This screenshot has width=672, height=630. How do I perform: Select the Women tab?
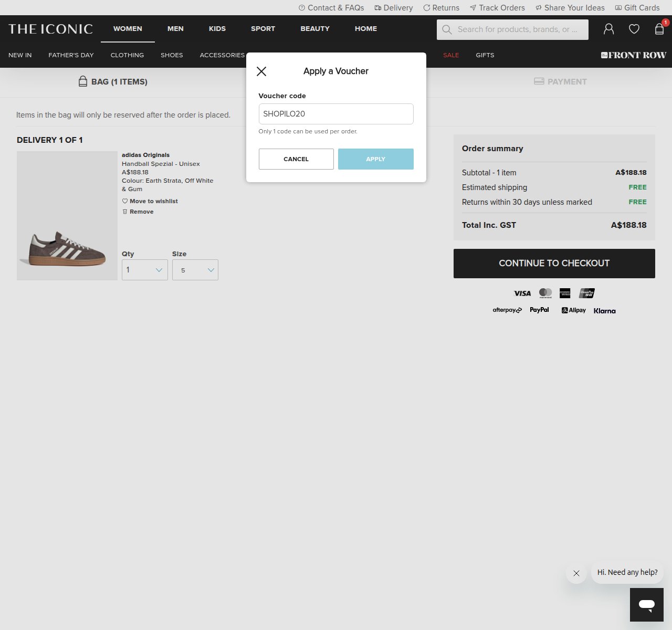[128, 29]
